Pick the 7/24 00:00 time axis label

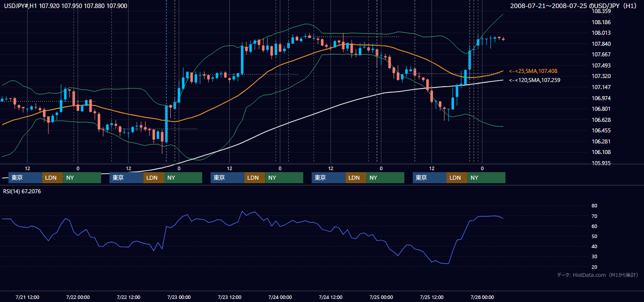pyautogui.click(x=280, y=297)
